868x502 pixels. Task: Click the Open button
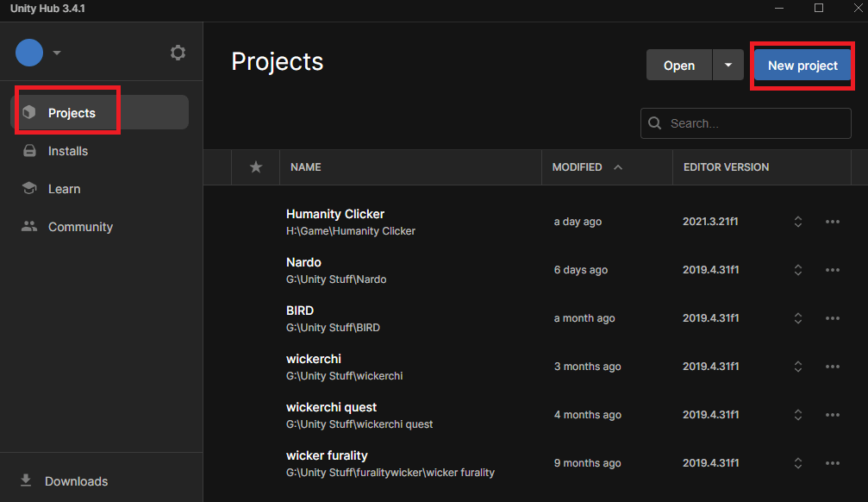coord(678,65)
